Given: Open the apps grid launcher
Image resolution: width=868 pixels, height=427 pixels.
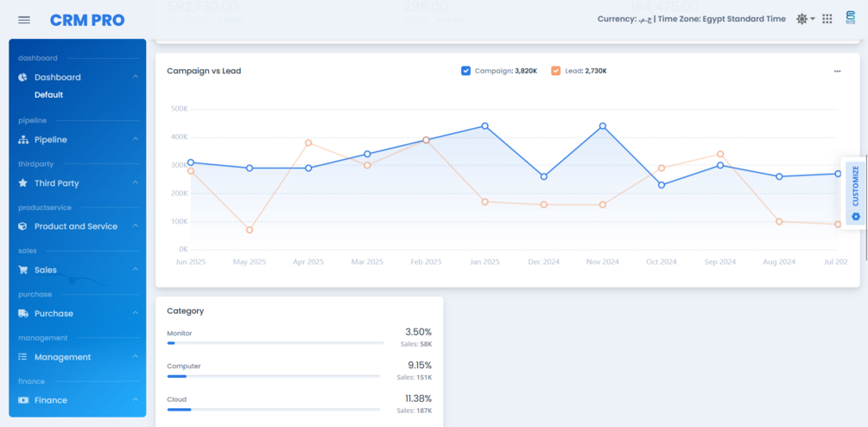Looking at the screenshot, I should pos(827,19).
